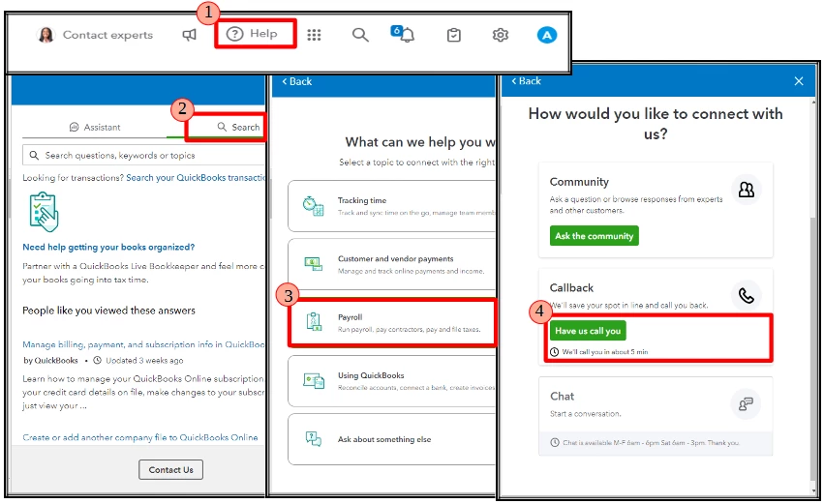Open the clipboard tasks icon
This screenshot has height=504, width=824.
(x=453, y=35)
